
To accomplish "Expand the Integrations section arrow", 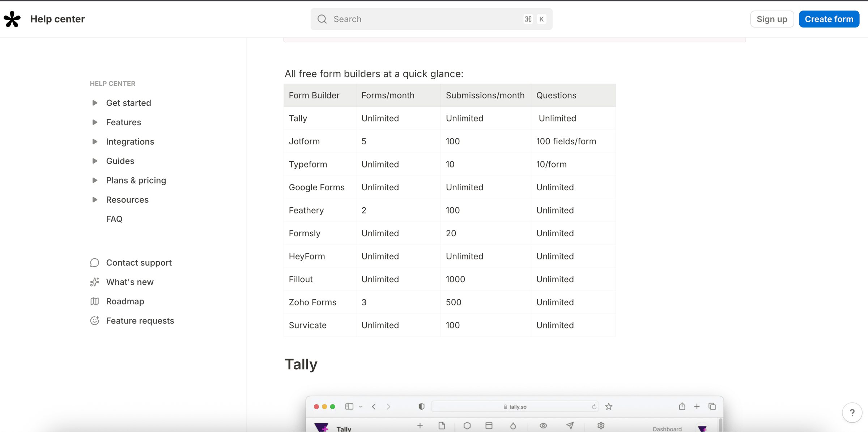I will pos(95,141).
